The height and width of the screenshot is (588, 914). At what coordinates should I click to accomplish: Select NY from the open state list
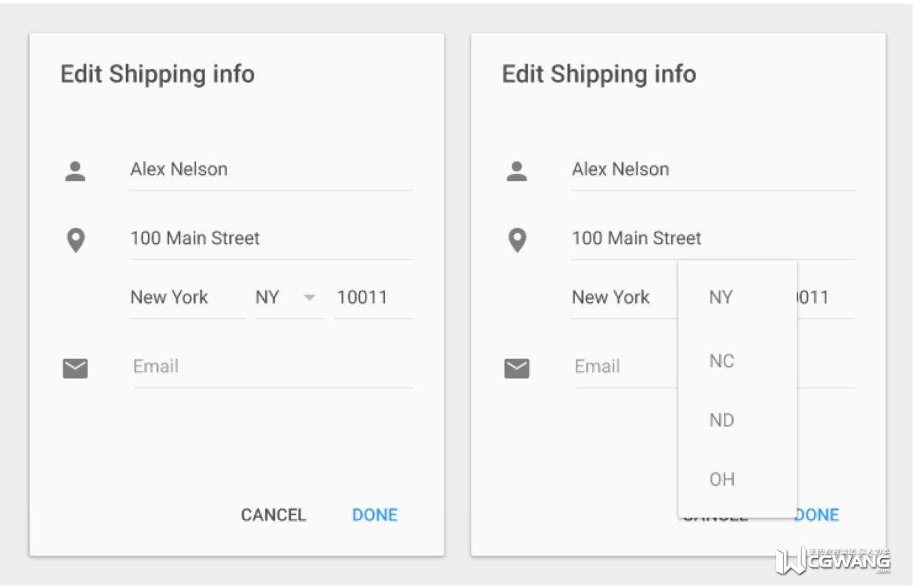pos(721,298)
